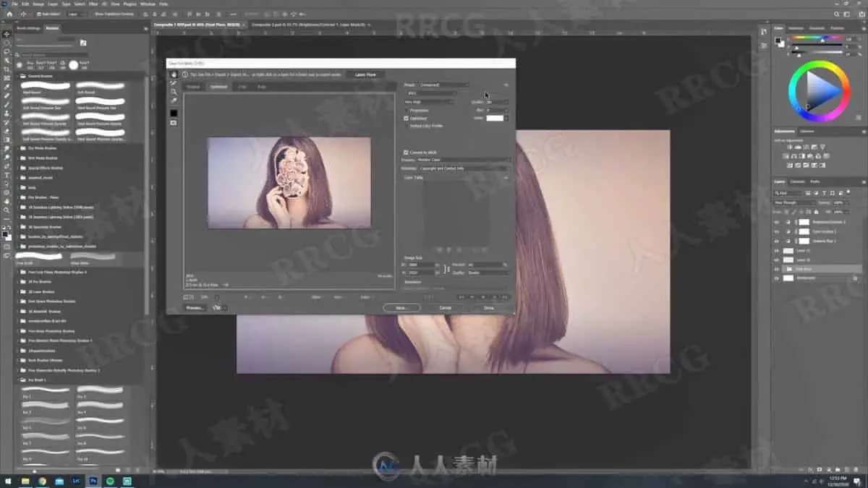Select the Eyedropper tool in Save for Web dialog

tap(174, 100)
